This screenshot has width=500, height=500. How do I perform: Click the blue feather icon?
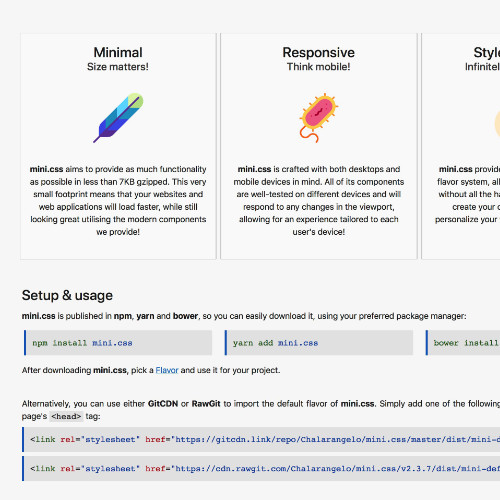pos(118,118)
